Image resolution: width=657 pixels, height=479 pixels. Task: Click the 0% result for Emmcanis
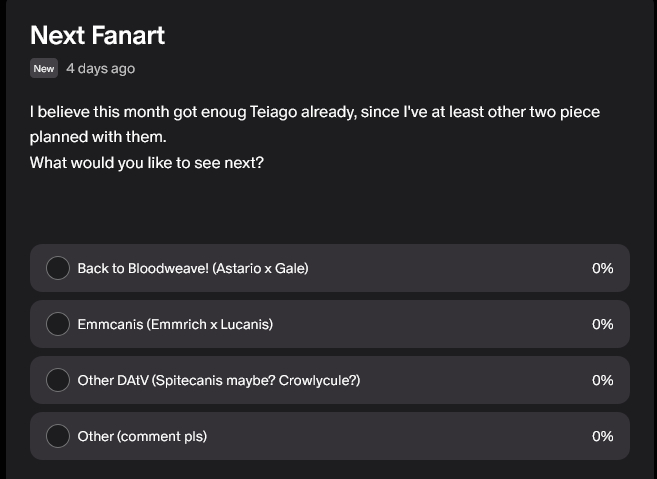602,324
